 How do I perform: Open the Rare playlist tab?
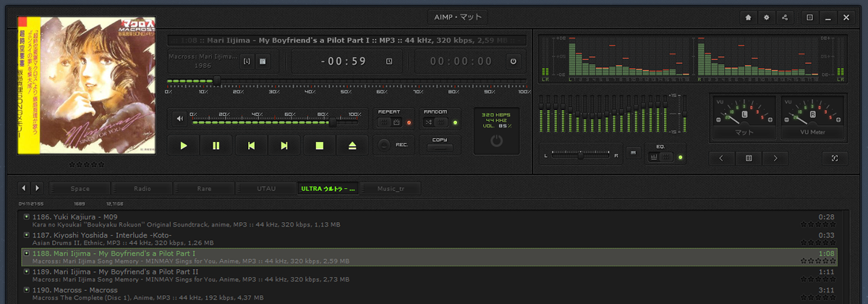coord(204,189)
